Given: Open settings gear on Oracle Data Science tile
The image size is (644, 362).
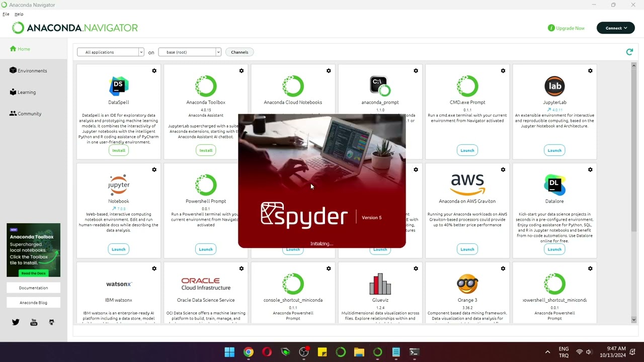Looking at the screenshot, I should (x=242, y=268).
